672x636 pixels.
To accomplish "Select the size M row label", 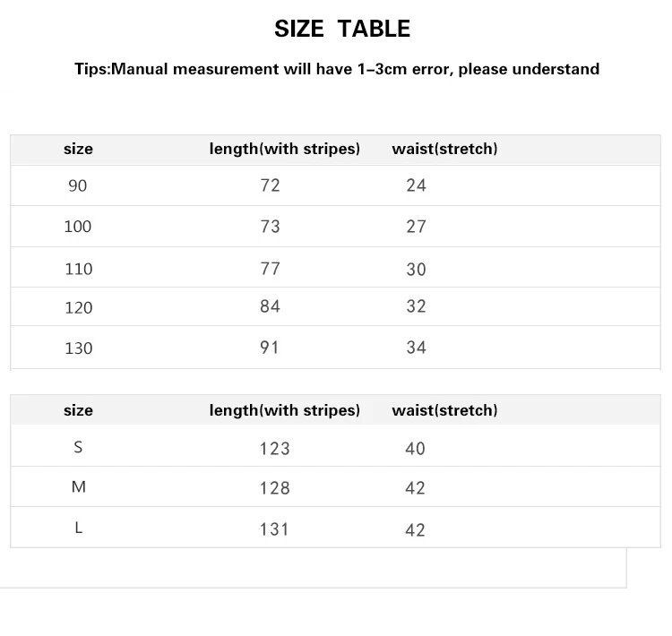I will pyautogui.click(x=79, y=487).
